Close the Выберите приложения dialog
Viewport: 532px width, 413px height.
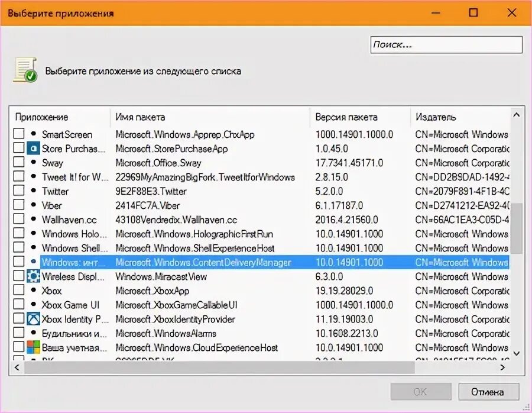(512, 13)
